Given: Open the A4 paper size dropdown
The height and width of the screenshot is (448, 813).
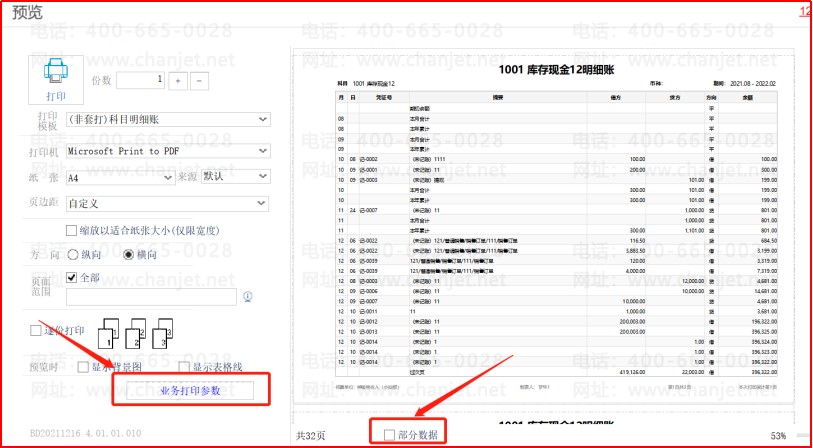Looking at the screenshot, I should click(121, 177).
